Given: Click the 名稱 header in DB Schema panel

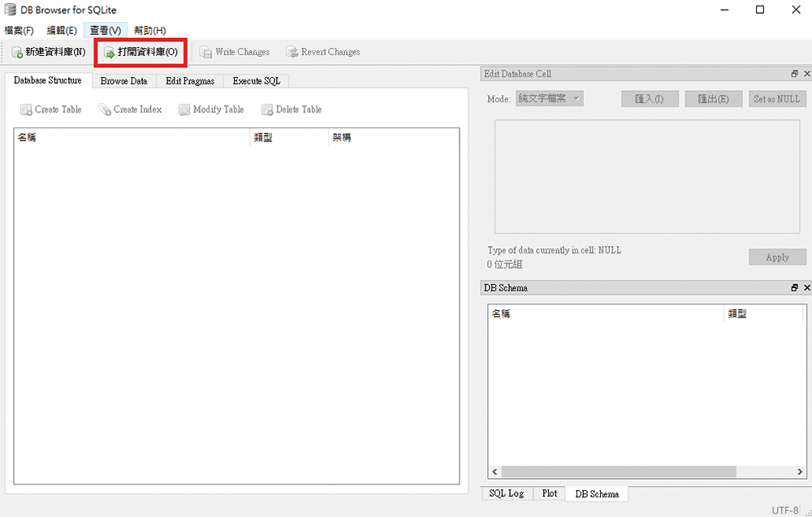Looking at the screenshot, I should click(606, 313).
